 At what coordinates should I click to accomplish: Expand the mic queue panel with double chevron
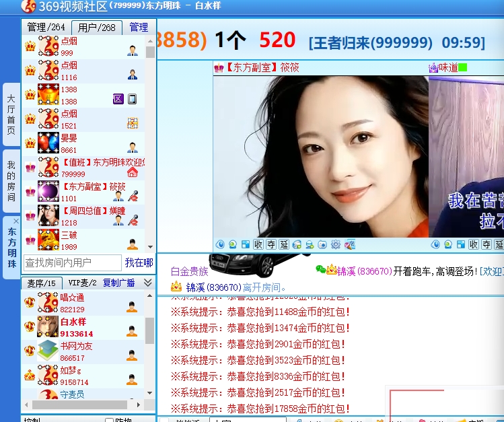coord(148,283)
